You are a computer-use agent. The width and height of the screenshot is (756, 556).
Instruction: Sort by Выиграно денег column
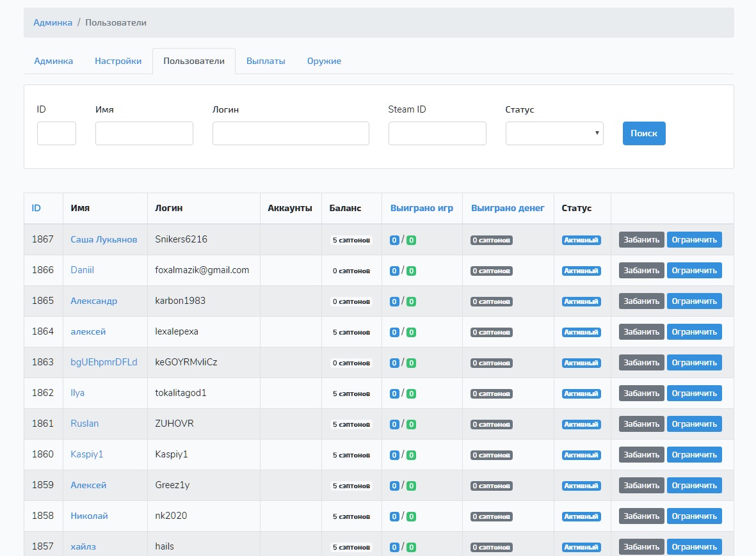tap(508, 208)
